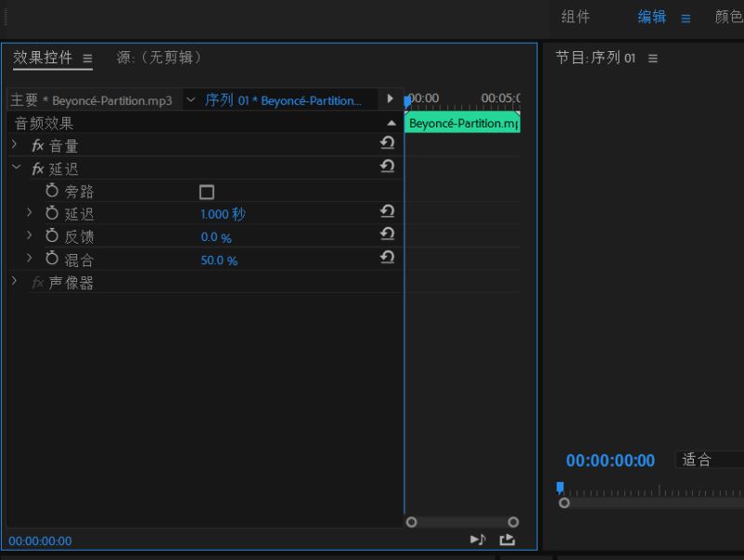Open the 效果控件 panel menu icon
Screen dimensions: 744x560
(x=87, y=58)
